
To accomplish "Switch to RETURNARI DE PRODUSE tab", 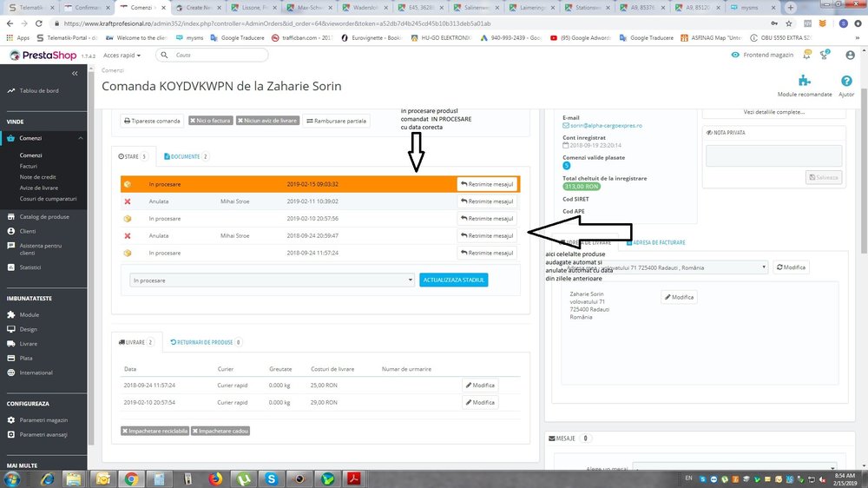I will click(206, 342).
